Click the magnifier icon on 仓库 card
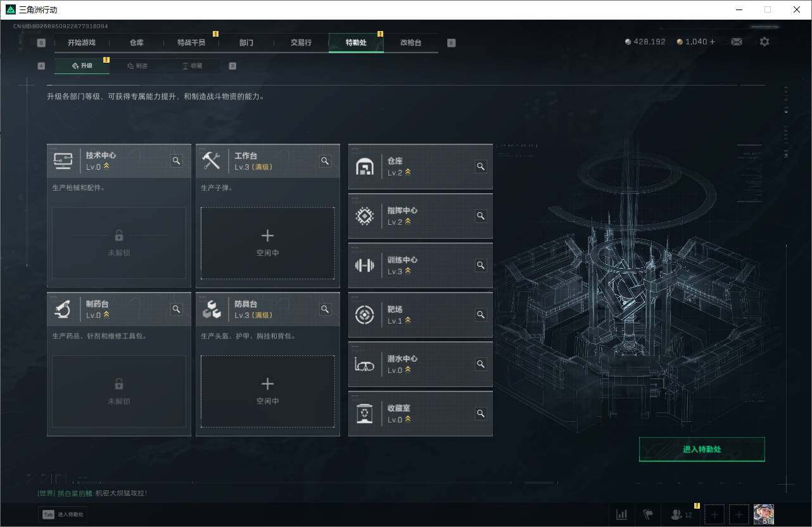812x527 pixels. (481, 167)
